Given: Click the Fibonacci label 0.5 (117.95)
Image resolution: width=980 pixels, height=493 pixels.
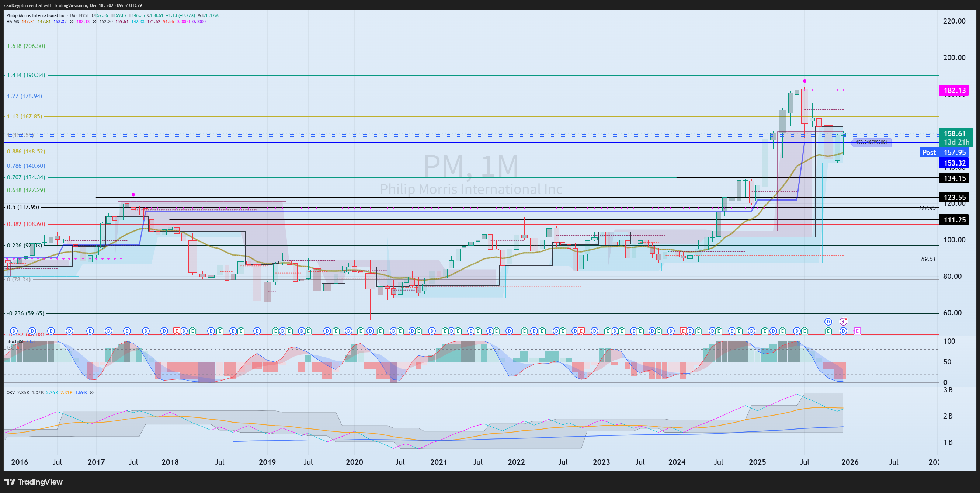Looking at the screenshot, I should 23,207.
